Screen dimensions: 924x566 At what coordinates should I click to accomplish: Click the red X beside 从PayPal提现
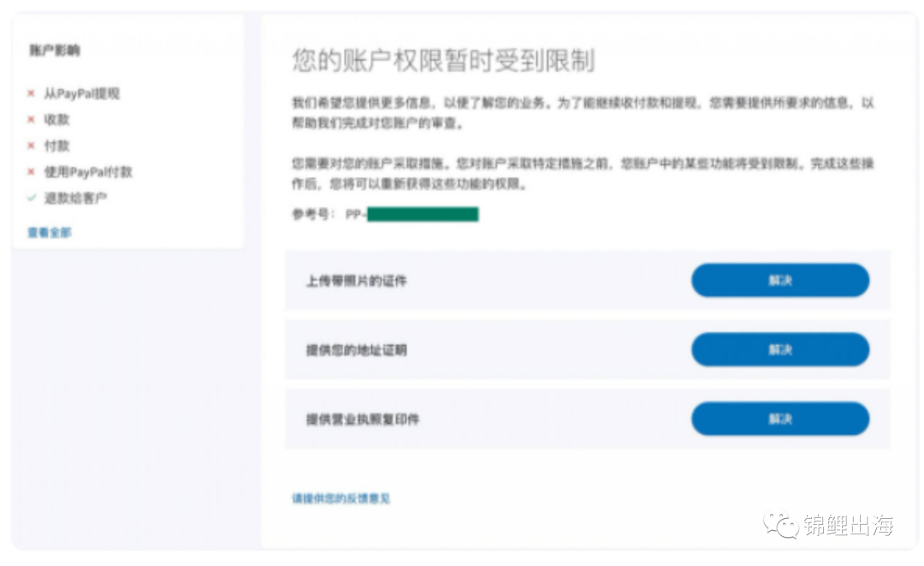32,93
